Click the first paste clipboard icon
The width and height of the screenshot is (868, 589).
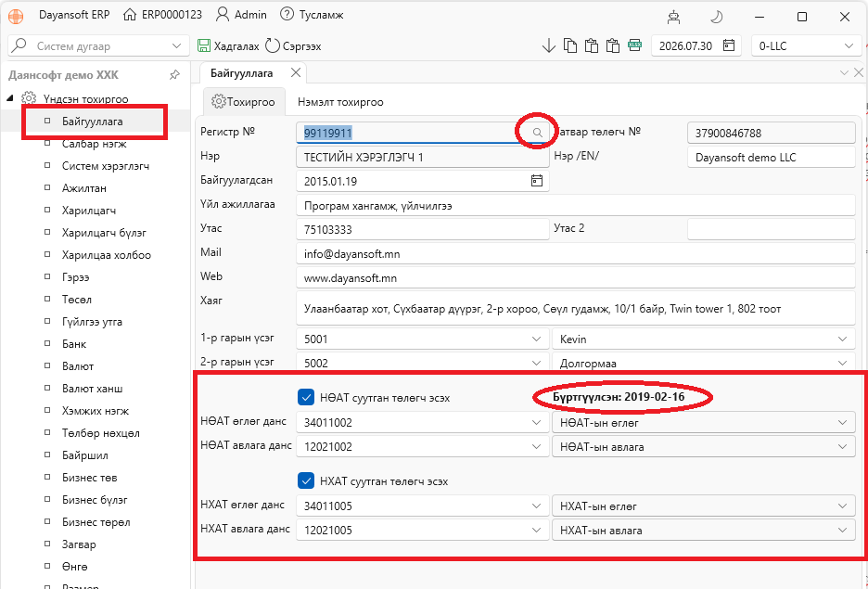click(x=592, y=45)
